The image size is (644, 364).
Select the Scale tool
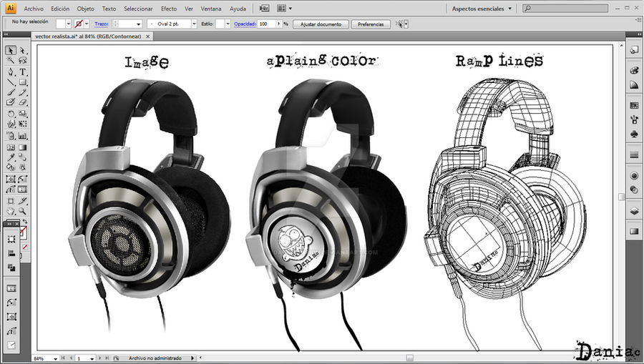[x=23, y=114]
